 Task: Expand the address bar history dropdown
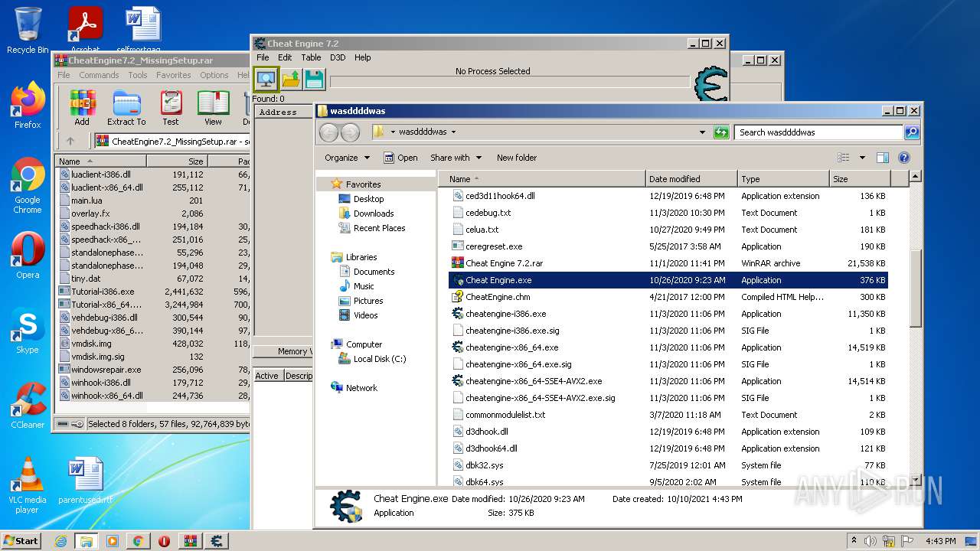(x=702, y=132)
